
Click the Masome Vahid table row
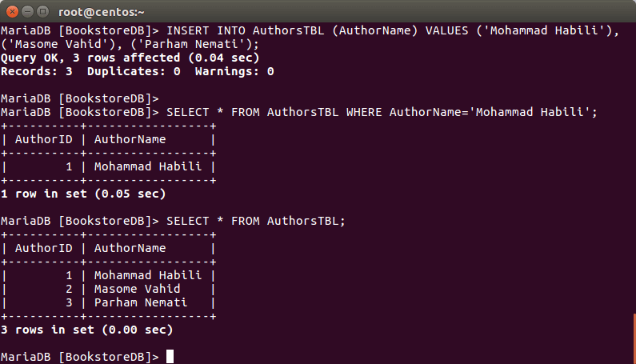pyautogui.click(x=138, y=289)
